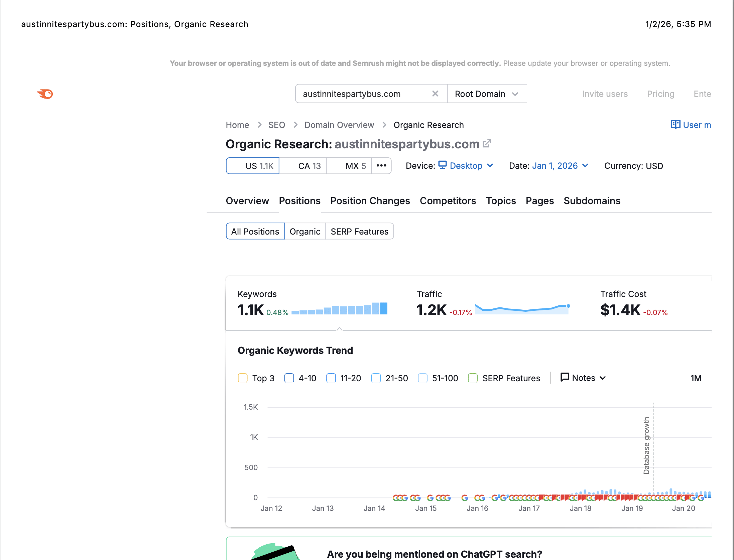Click the Home breadcrumb link
The width and height of the screenshot is (734, 560).
pos(237,125)
